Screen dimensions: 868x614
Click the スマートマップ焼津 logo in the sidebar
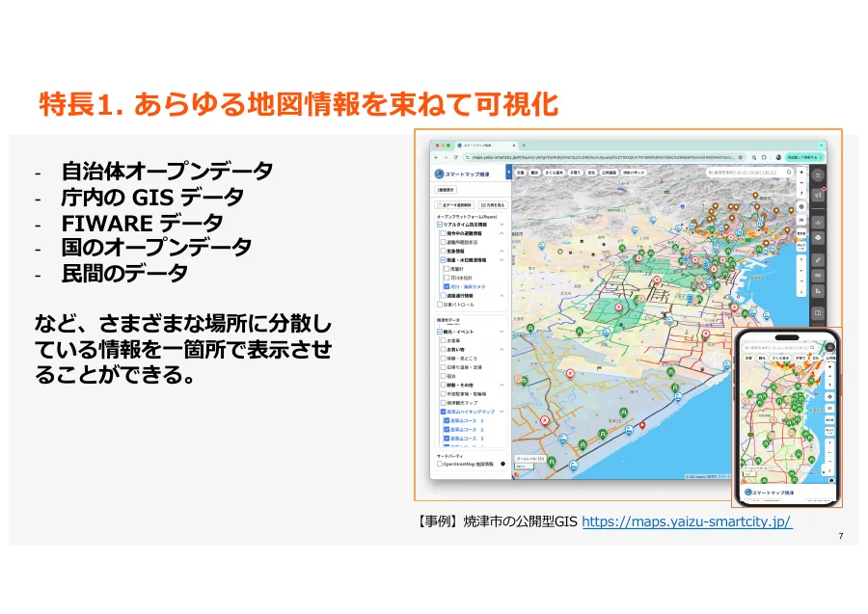pos(462,174)
